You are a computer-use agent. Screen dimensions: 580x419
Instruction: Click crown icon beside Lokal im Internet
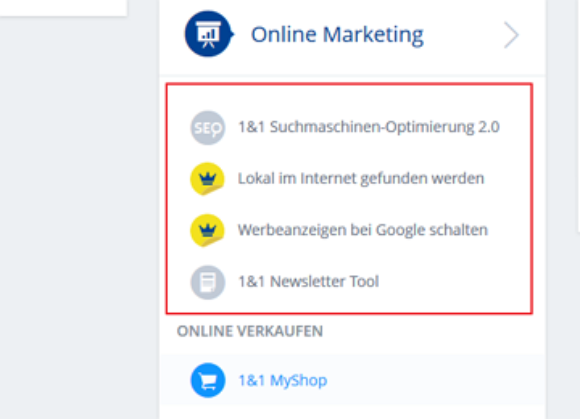click(x=208, y=179)
